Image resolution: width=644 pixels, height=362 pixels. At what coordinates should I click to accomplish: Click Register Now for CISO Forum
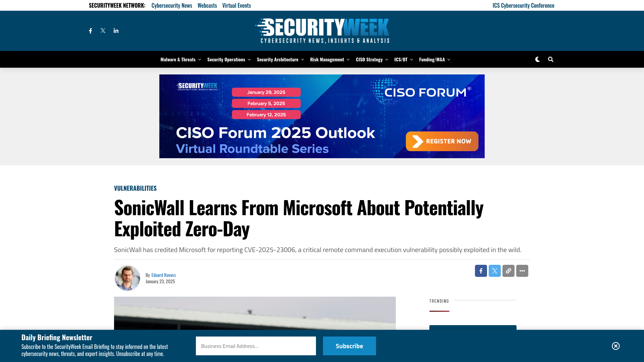click(442, 141)
